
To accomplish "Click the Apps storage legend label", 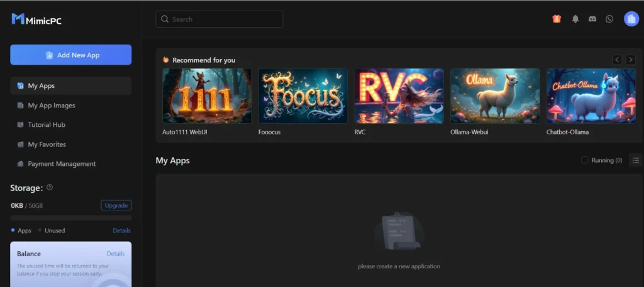I will pos(25,230).
